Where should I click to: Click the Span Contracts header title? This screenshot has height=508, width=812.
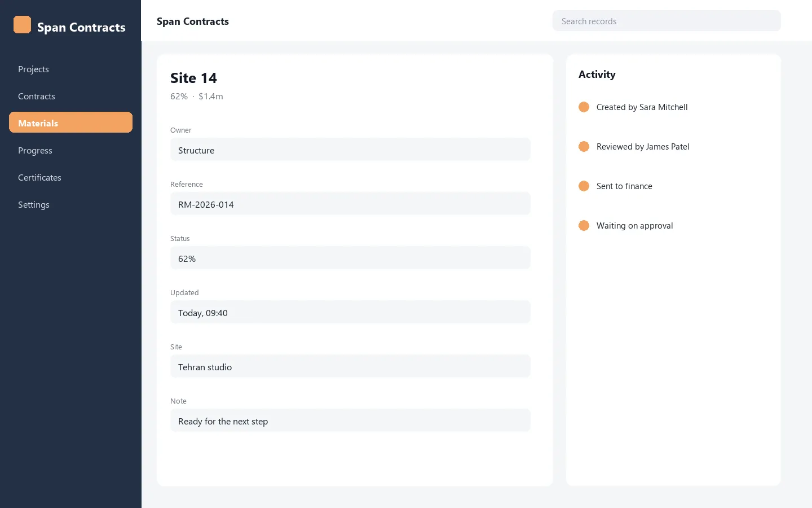coord(193,21)
